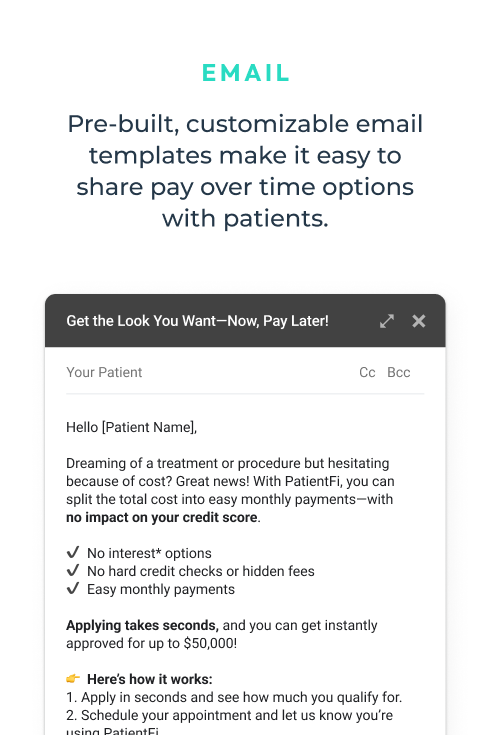The width and height of the screenshot is (491, 735).
Task: Click the Hello [Patient Name] greeting line
Action: tap(131, 428)
